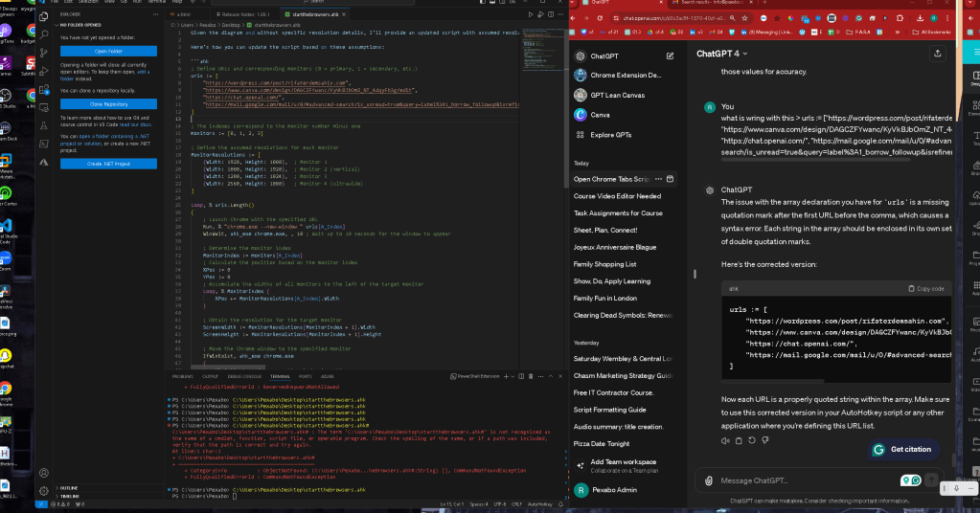Open the ChatGPT 4 model dropdown
Screen dimensions: 980x513
tap(722, 54)
